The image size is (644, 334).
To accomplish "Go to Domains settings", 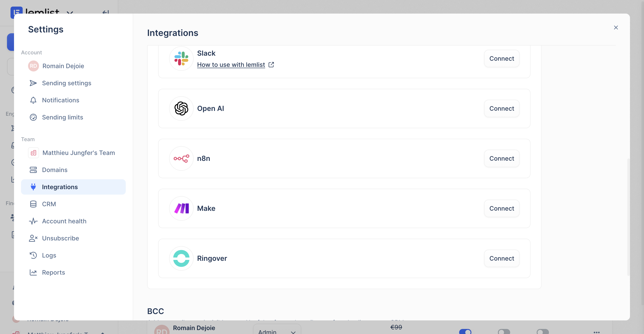I will 73,170.
